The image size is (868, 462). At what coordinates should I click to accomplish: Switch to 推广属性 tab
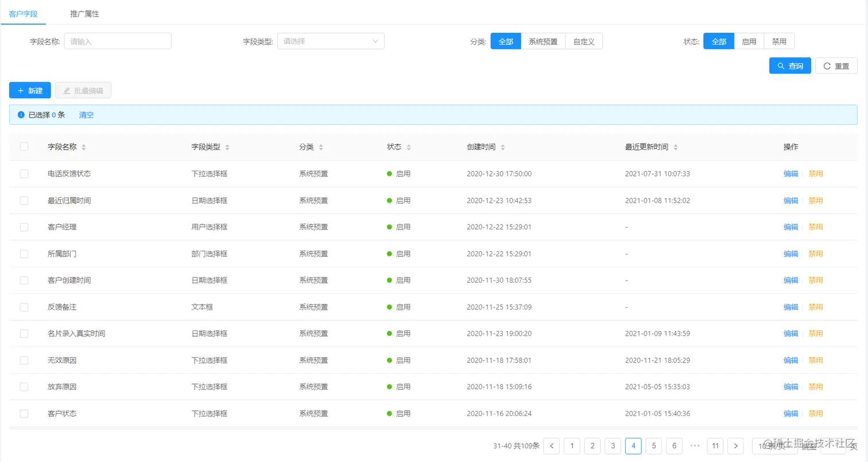(85, 14)
